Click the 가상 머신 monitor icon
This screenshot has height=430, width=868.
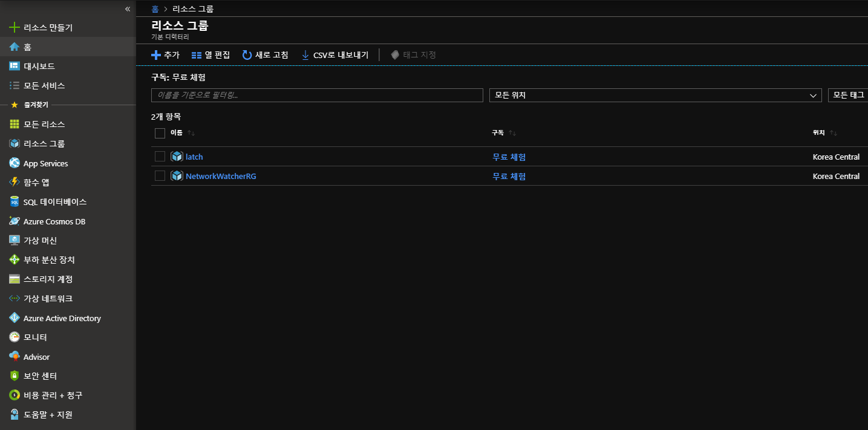(x=15, y=240)
